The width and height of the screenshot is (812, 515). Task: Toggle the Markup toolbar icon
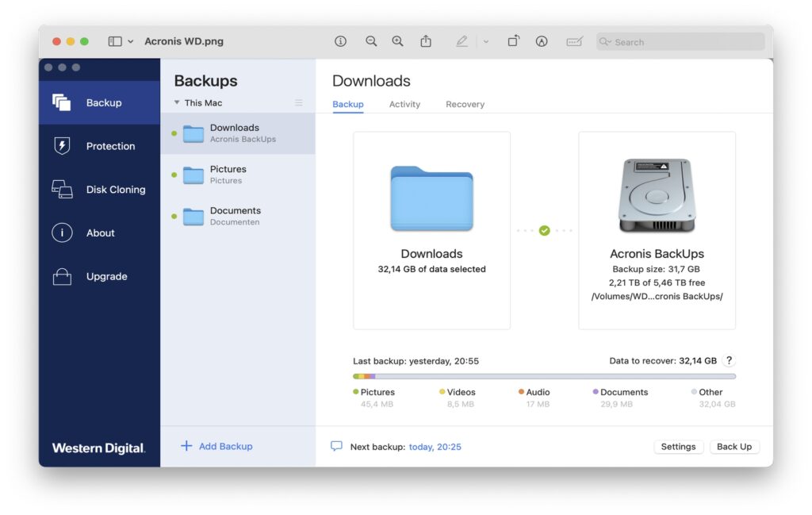click(x=541, y=41)
